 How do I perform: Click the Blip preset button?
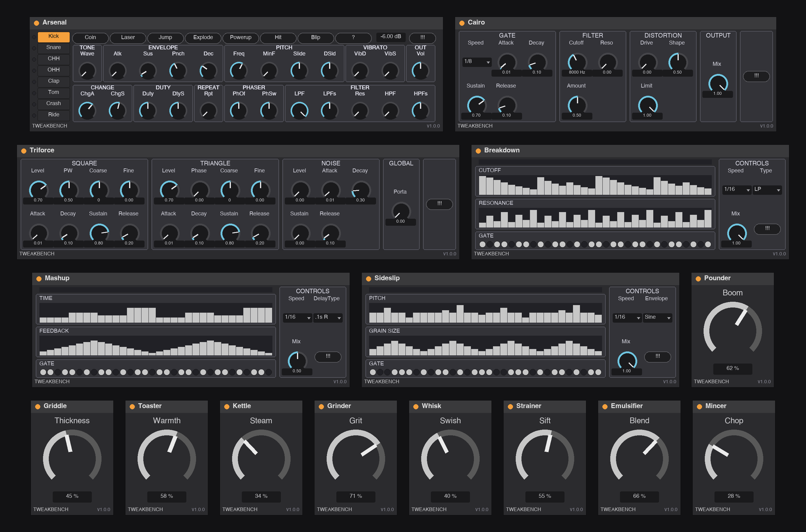coord(316,38)
